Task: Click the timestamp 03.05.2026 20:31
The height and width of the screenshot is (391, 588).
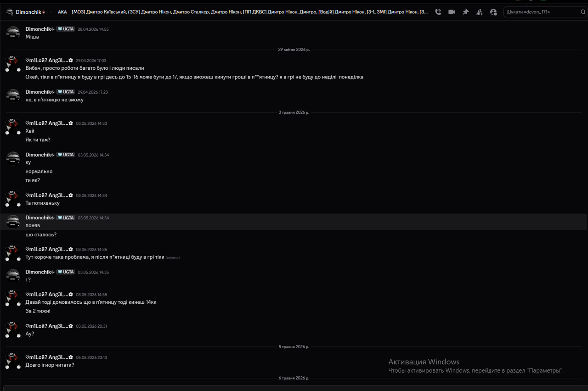Action: (91, 326)
